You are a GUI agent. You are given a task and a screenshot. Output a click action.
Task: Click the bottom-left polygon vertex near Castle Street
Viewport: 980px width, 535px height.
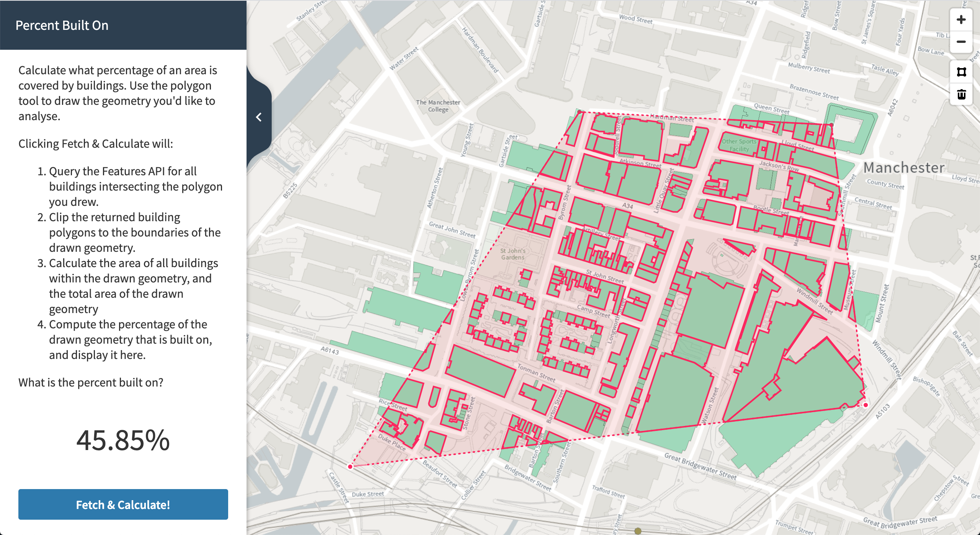[x=350, y=466]
